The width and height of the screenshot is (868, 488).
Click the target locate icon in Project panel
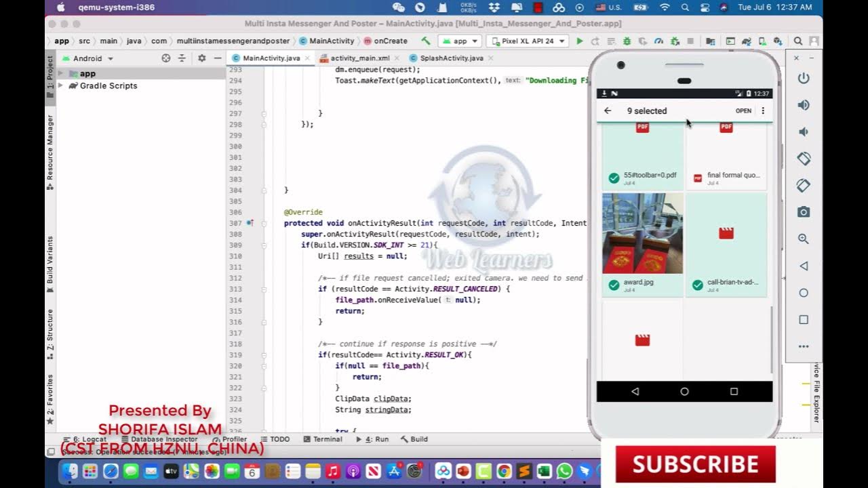point(166,58)
